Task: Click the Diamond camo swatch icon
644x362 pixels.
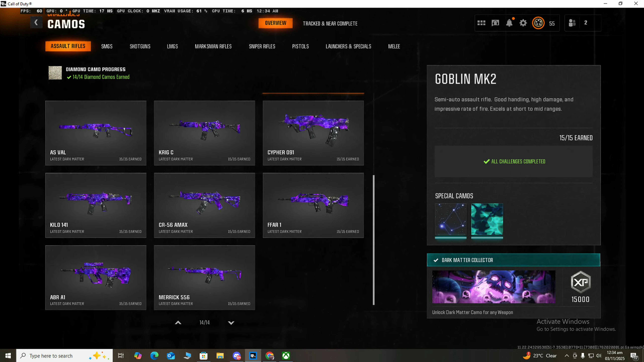Action: pyautogui.click(x=55, y=73)
